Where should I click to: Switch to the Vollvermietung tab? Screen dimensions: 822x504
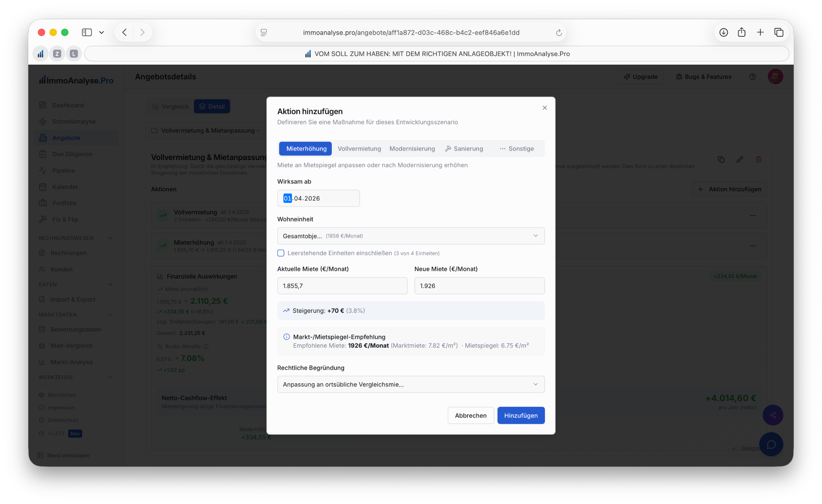tap(359, 148)
